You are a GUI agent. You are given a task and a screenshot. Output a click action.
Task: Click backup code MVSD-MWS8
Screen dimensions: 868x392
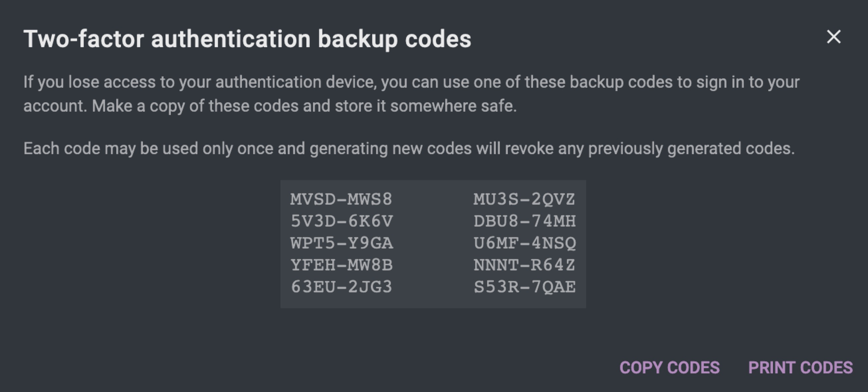(341, 199)
